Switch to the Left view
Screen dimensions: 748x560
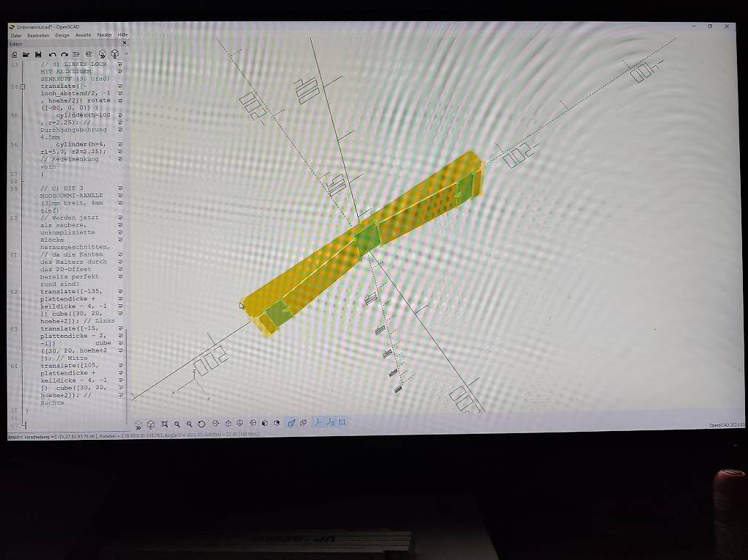252,423
